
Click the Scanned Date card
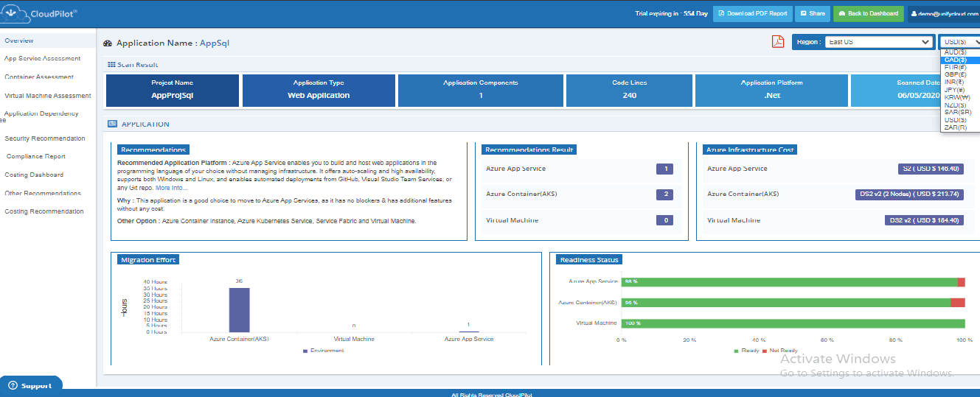(x=915, y=90)
